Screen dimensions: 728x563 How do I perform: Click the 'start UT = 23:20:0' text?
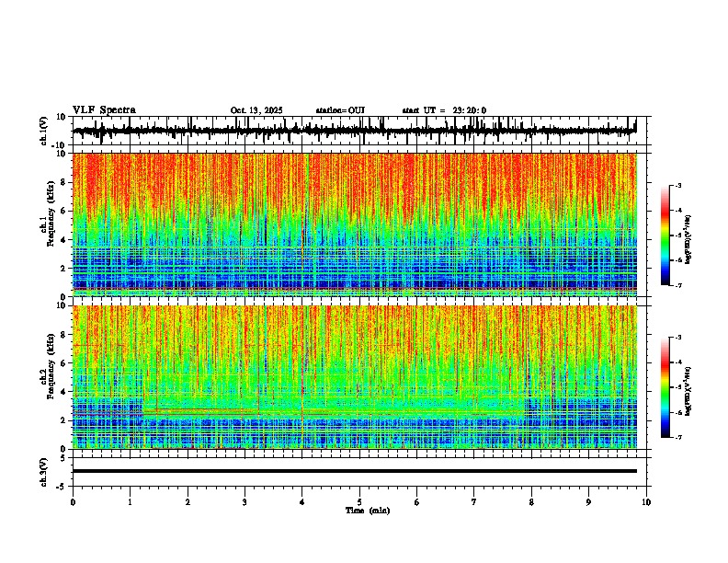pyautogui.click(x=444, y=110)
